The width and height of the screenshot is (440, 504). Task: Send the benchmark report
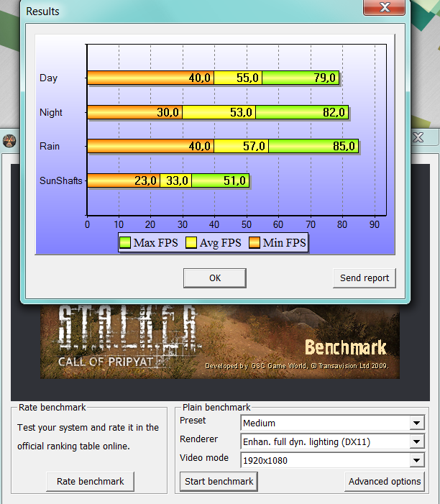point(364,278)
